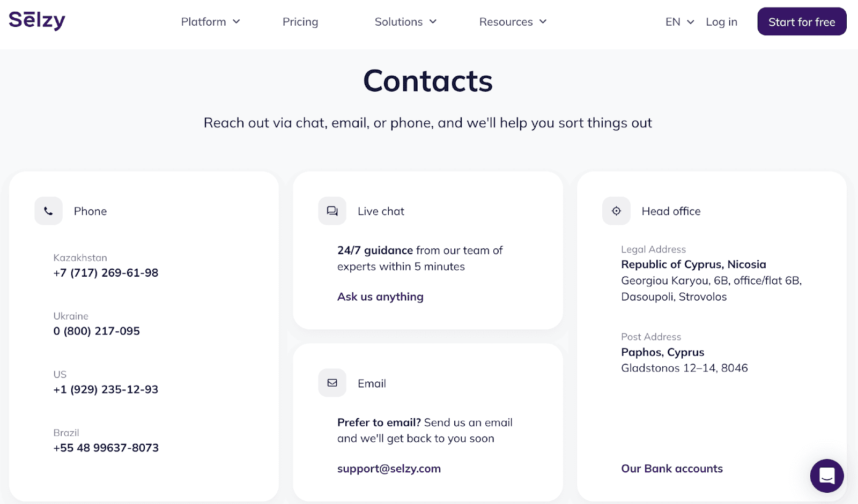
Task: Click the Start for free button
Action: [802, 21]
